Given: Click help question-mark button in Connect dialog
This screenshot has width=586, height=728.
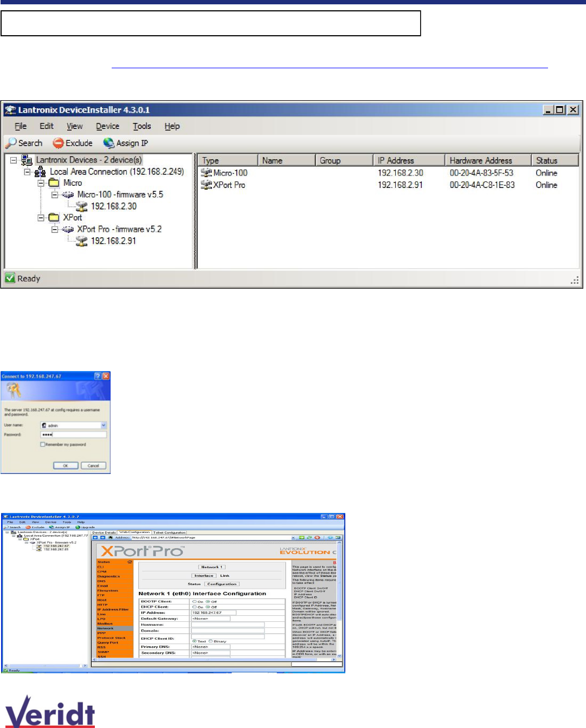Looking at the screenshot, I should point(98,376).
